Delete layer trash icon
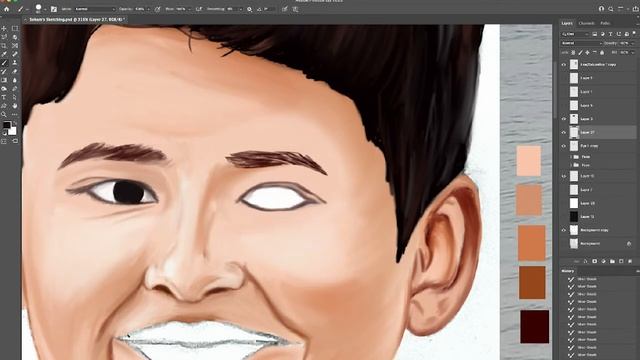 click(630, 261)
